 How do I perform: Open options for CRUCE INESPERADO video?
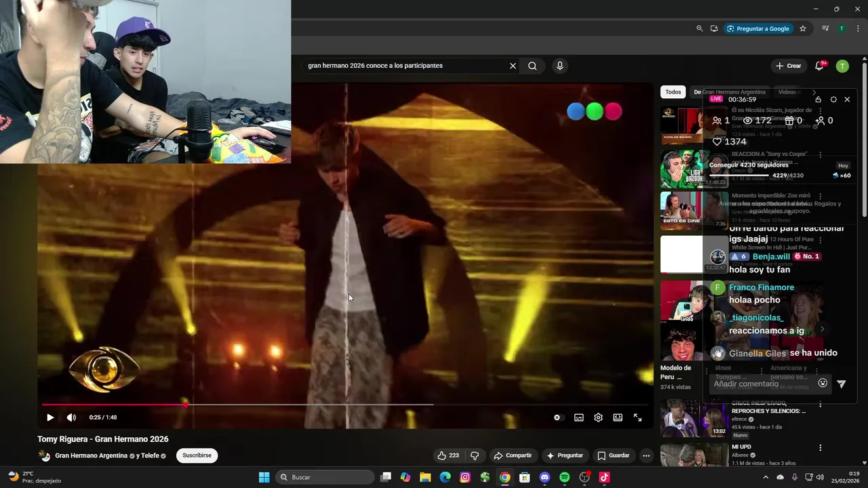(x=821, y=405)
